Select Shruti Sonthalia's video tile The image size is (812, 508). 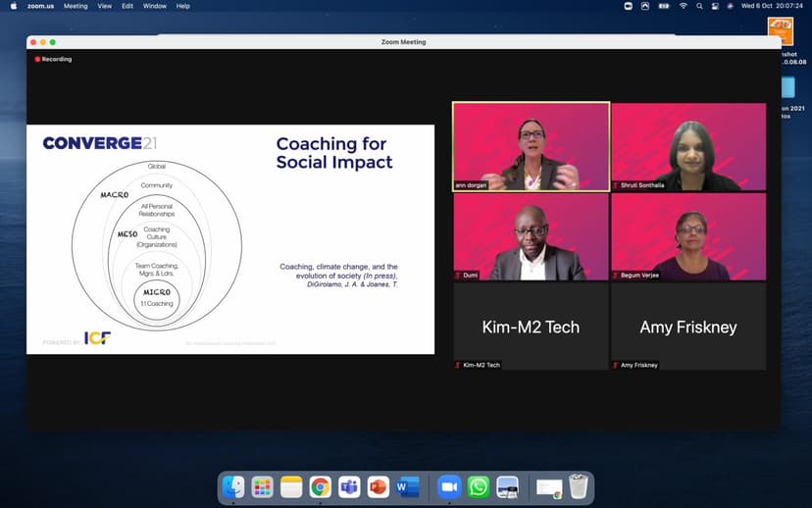[688, 146]
